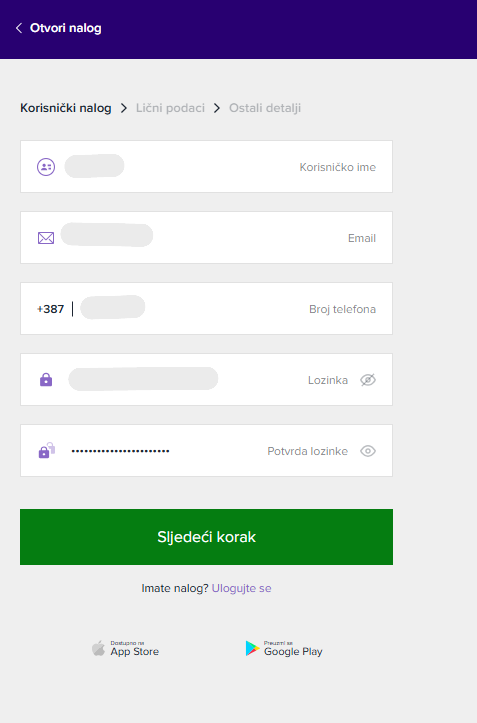Screen dimensions: 477x723
Task: Open the +387 country code selector
Action: coord(50,309)
